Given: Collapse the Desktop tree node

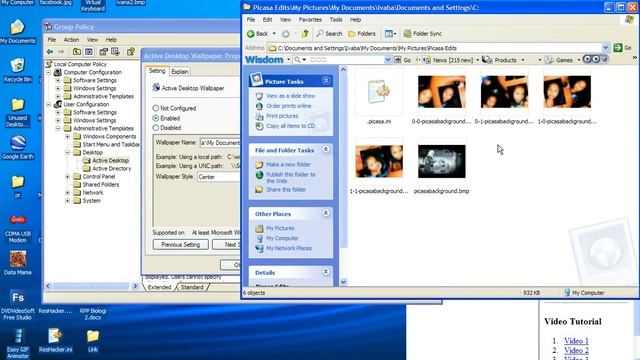Looking at the screenshot, I should tap(68, 152).
